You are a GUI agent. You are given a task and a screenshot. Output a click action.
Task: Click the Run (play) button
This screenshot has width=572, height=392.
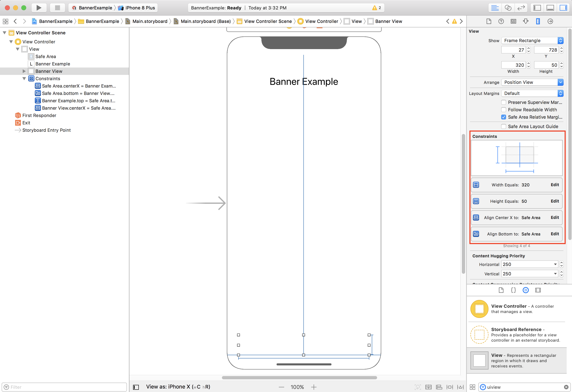pos(39,8)
